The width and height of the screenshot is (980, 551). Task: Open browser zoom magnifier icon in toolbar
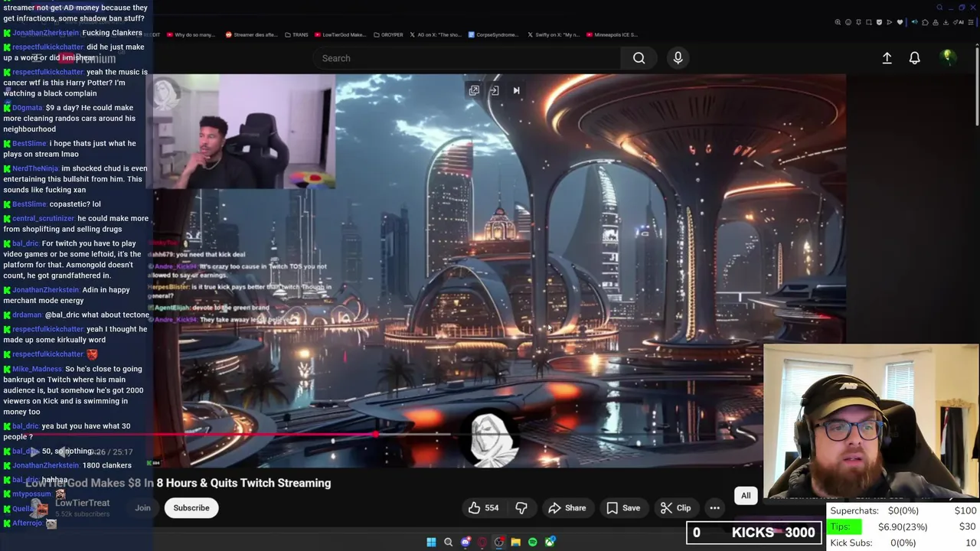[x=838, y=22]
